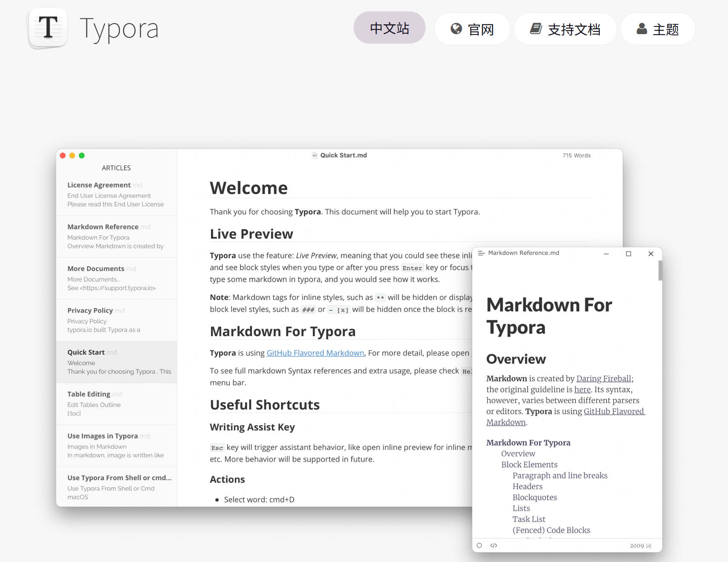Click the yellow minimize dot of Quick Start window
Image resolution: width=728 pixels, height=562 pixels.
point(72,156)
